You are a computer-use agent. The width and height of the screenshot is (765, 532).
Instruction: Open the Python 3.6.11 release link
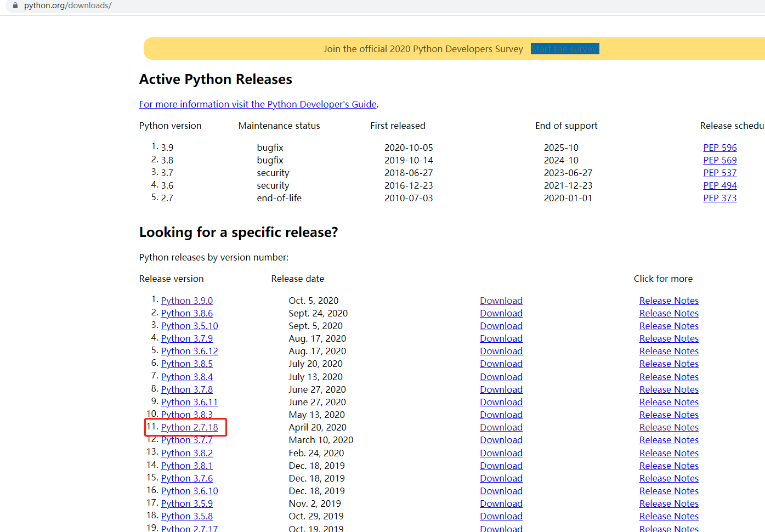[x=190, y=402]
